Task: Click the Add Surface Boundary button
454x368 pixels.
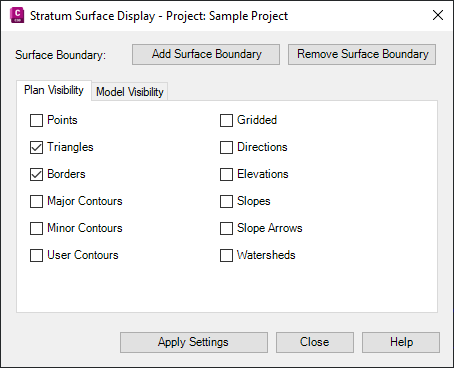Action: point(206,54)
